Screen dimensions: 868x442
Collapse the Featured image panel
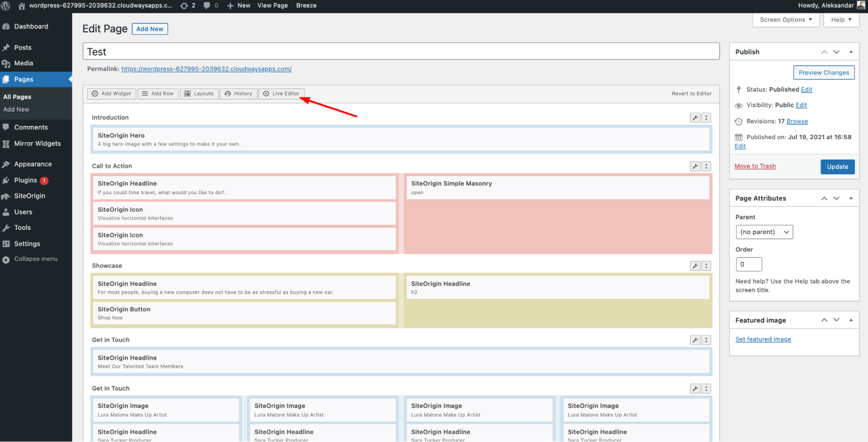[851, 320]
